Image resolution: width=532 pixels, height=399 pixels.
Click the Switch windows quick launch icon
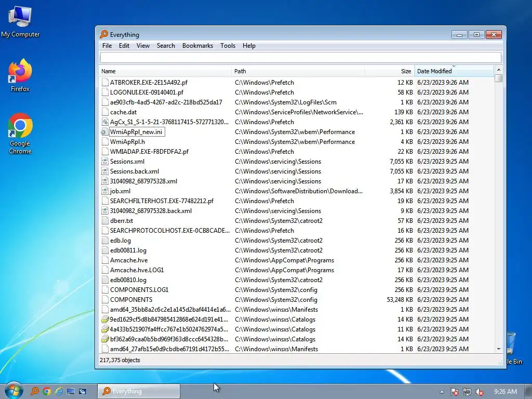83,391
